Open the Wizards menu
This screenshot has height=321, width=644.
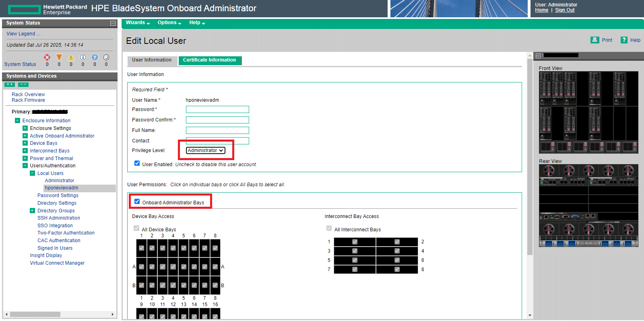138,23
